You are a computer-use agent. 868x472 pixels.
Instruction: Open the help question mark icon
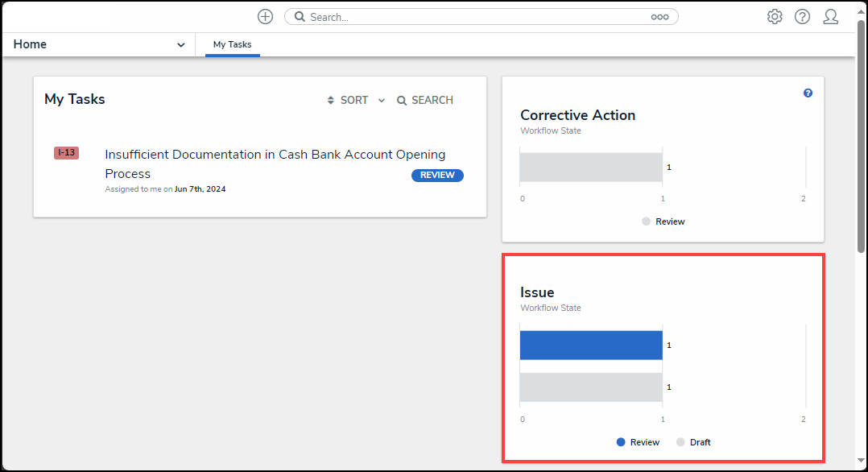(x=802, y=17)
